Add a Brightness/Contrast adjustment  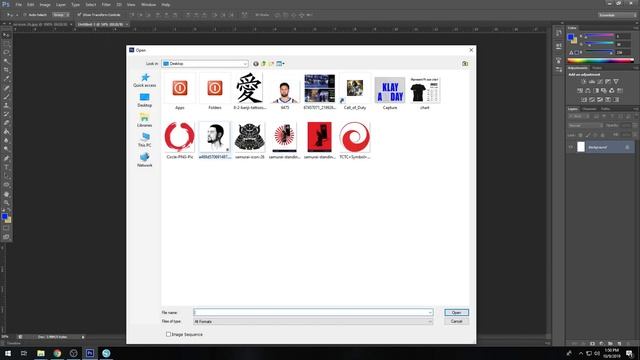tap(583, 82)
